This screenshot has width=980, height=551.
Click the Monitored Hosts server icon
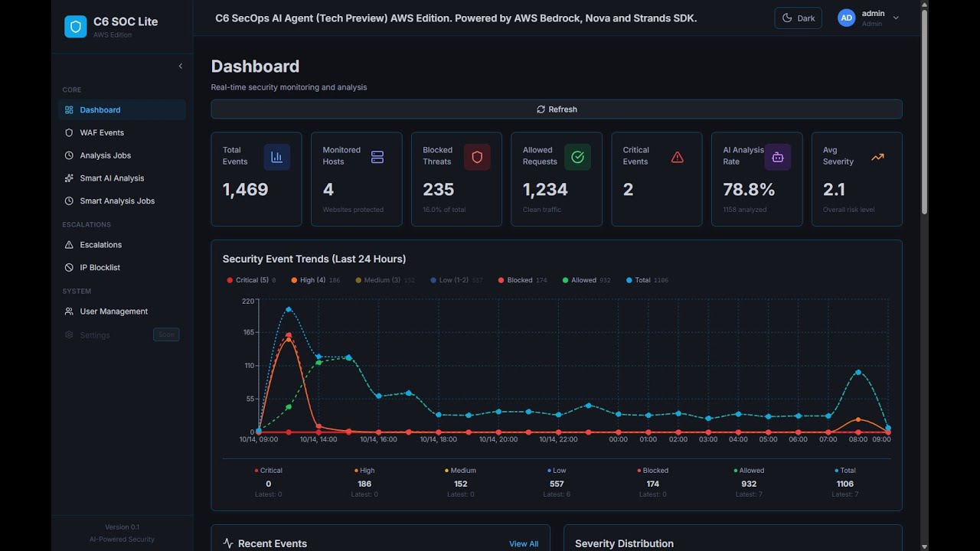click(377, 157)
